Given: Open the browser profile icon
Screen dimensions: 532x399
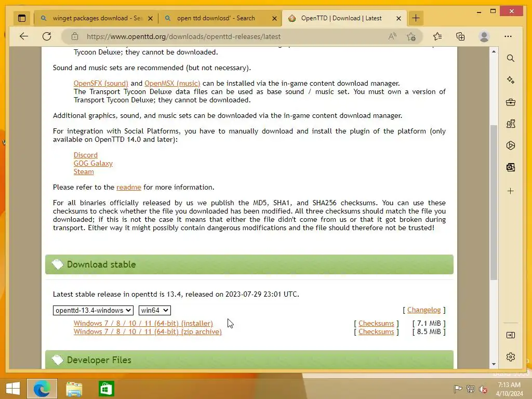Looking at the screenshot, I should tap(484, 36).
